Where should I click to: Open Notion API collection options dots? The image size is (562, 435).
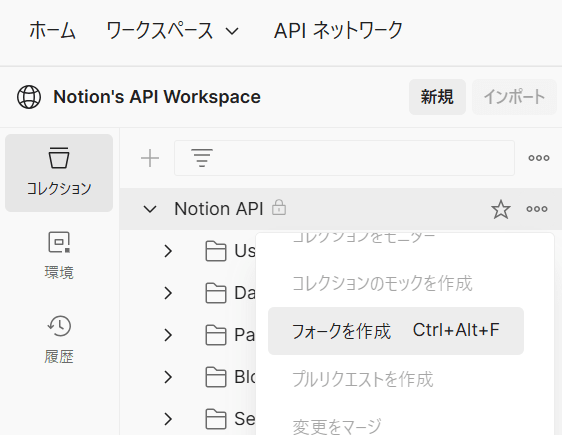(537, 209)
